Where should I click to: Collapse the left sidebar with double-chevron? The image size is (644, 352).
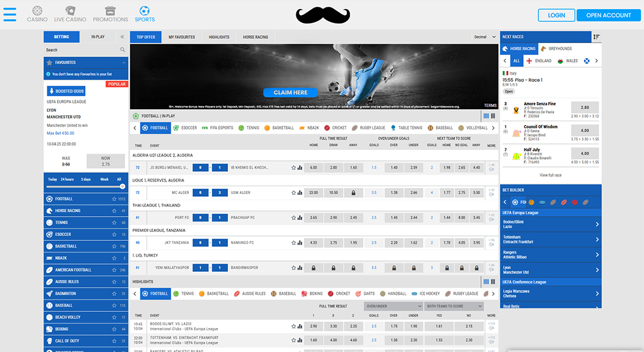122,37
